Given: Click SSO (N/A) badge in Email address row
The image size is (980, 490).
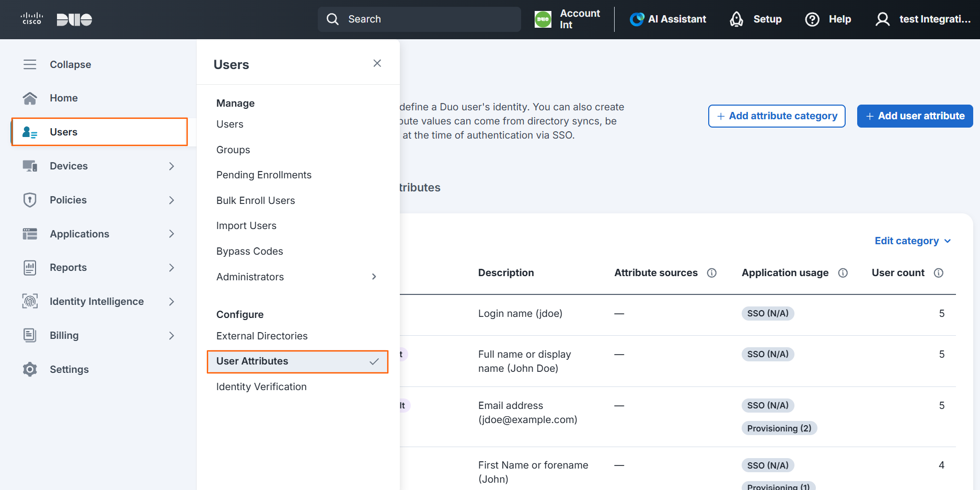Looking at the screenshot, I should (x=768, y=405).
